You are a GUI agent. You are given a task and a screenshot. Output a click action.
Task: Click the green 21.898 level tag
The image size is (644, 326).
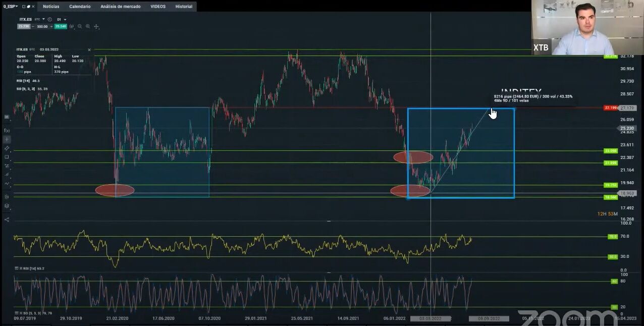611,162
